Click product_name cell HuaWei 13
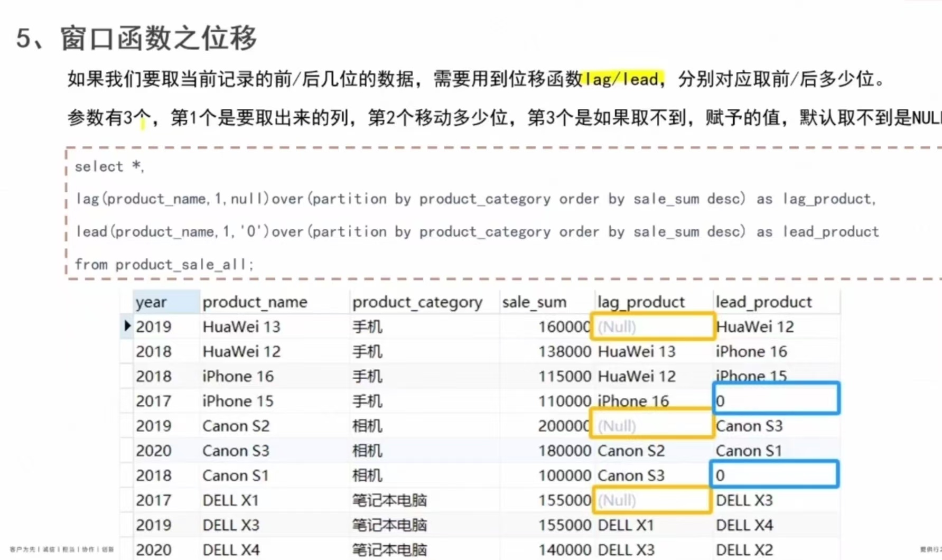This screenshot has height=560, width=942. pos(241,326)
